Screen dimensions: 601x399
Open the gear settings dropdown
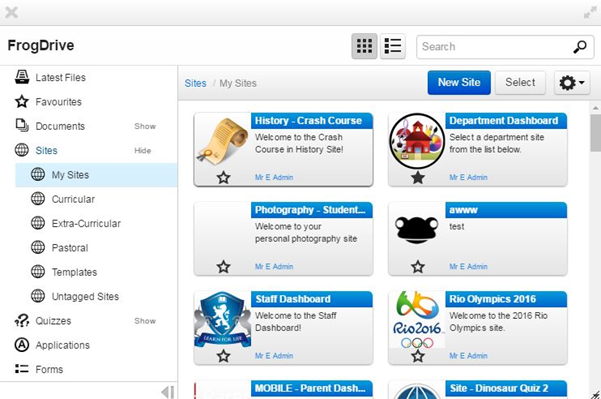coord(571,82)
